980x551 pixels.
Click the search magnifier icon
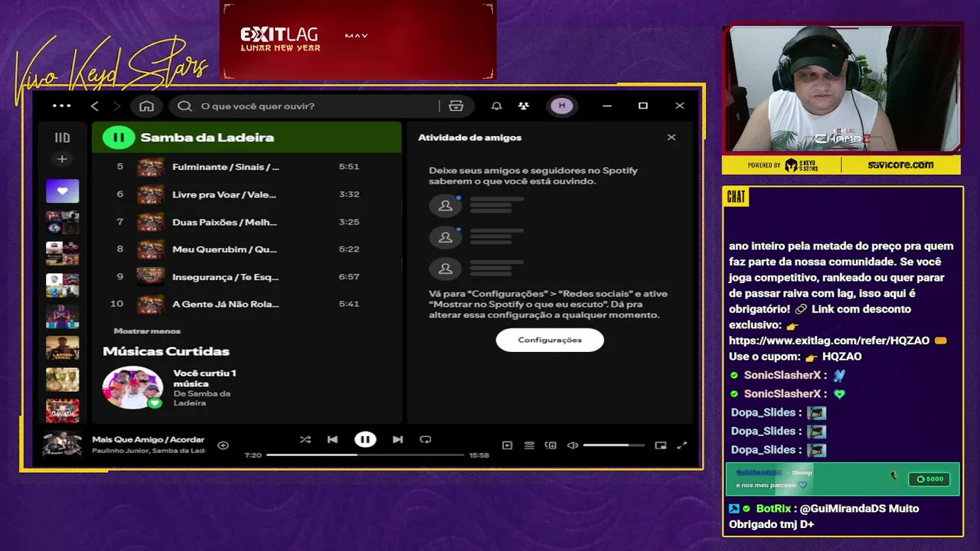point(185,106)
